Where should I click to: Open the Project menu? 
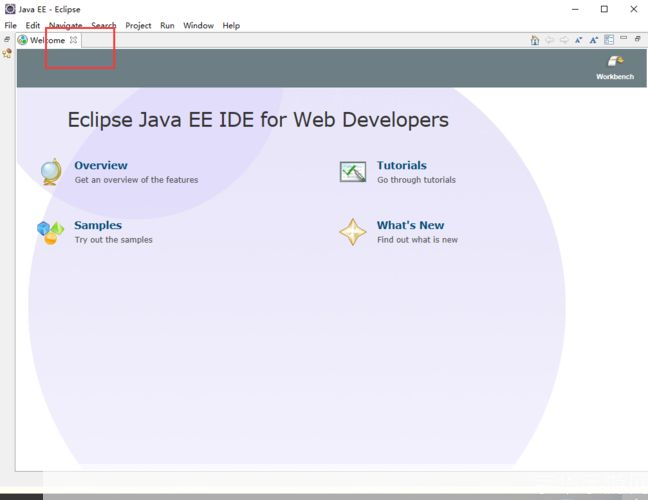coord(138,26)
